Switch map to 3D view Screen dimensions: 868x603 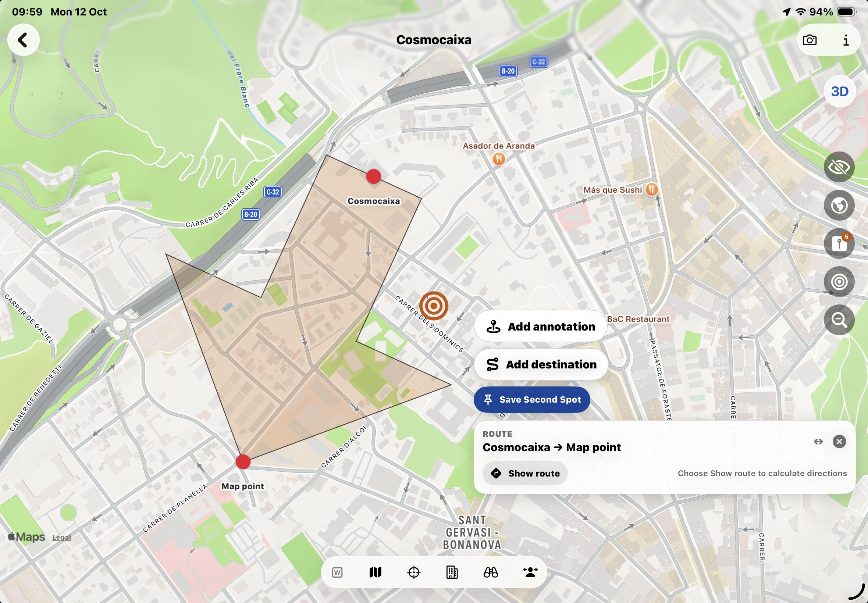click(839, 92)
